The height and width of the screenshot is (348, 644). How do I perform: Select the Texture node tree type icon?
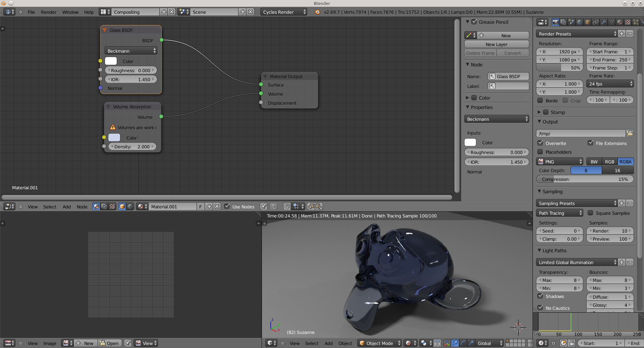point(112,206)
